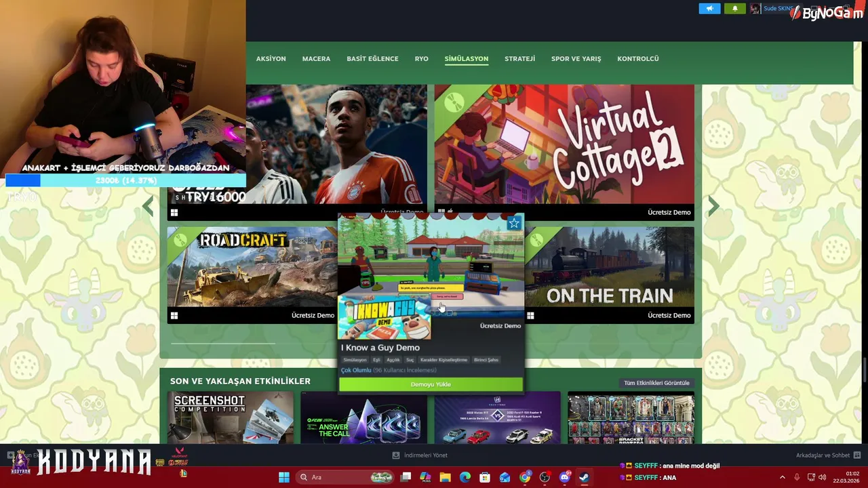The width and height of the screenshot is (868, 488).
Task: Open Chrome from the taskbar
Action: pyautogui.click(x=525, y=477)
